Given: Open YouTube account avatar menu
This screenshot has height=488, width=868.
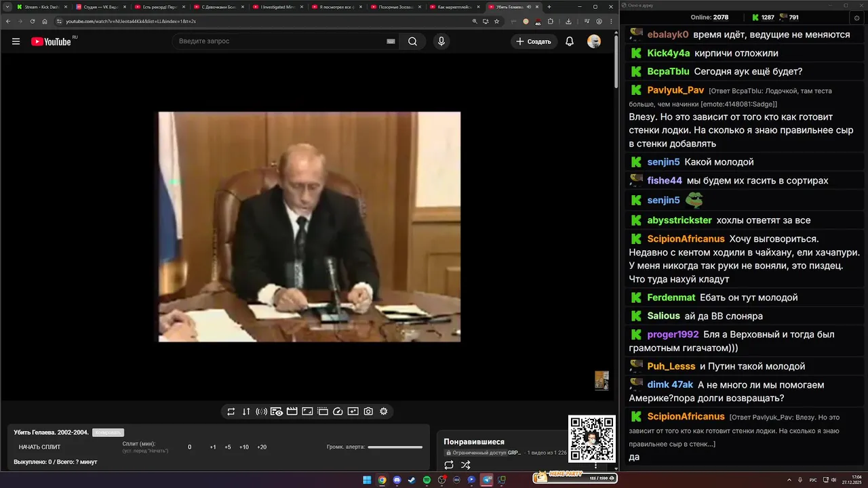Looking at the screenshot, I should 594,41.
